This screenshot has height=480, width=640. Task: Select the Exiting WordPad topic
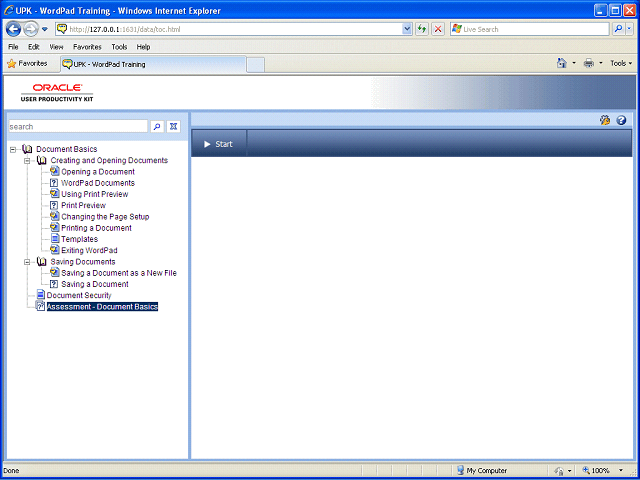(89, 250)
